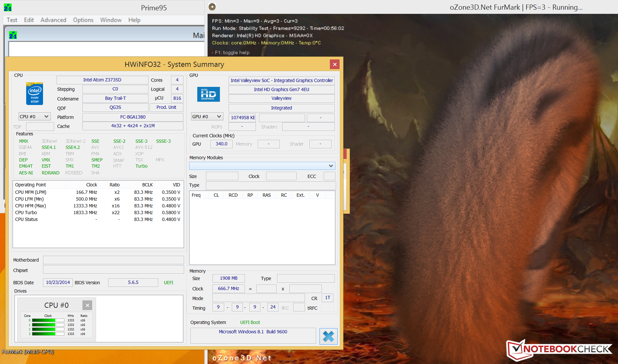Viewport: 618px width, 364px height.
Task: Click the GPU clock value 340.0
Action: coord(221,144)
